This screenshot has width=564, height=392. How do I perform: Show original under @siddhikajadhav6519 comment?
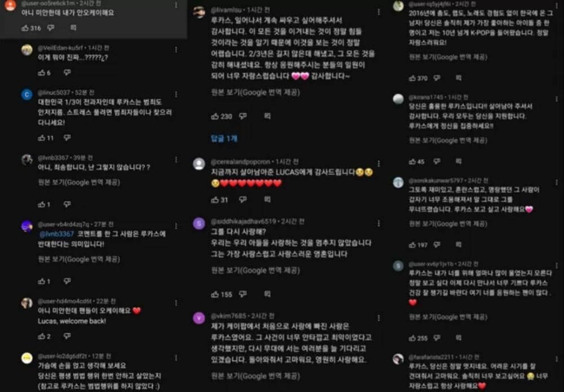point(255,270)
